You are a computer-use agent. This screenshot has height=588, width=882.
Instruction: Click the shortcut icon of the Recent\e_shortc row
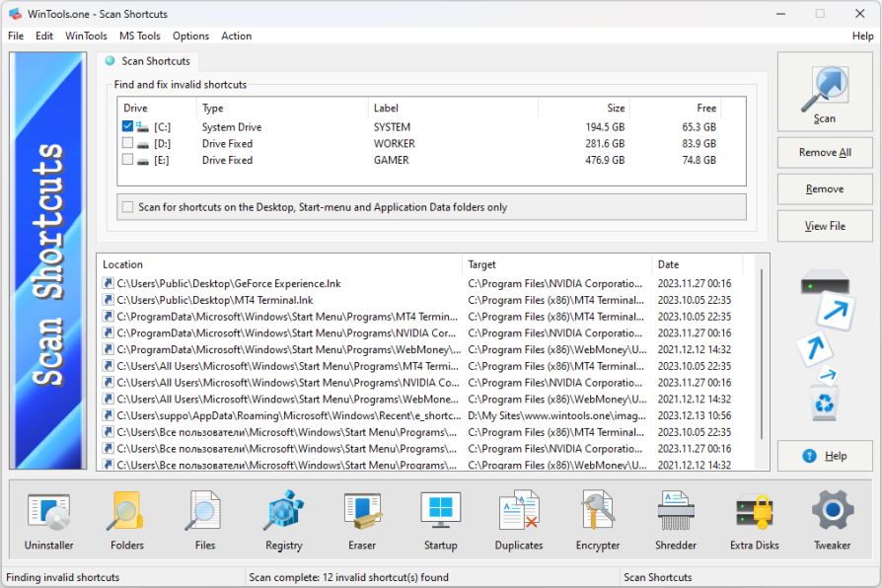click(x=108, y=415)
